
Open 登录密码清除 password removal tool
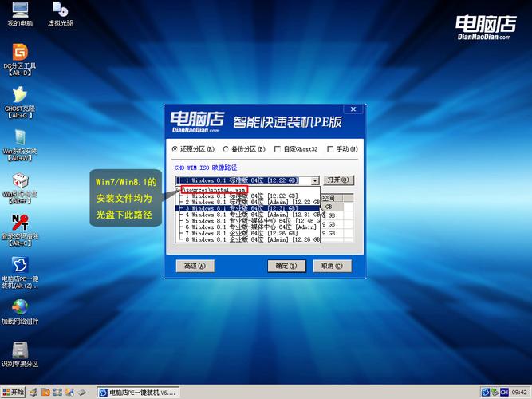pos(19,222)
